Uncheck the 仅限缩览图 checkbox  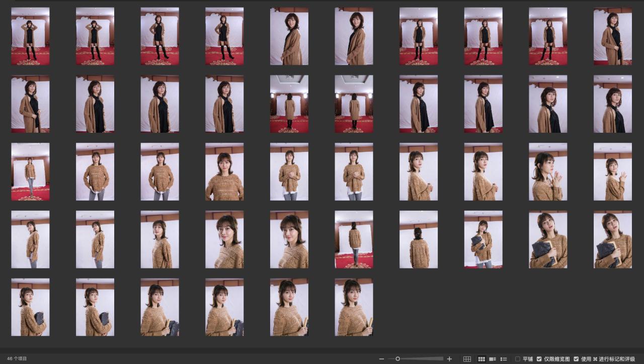pyautogui.click(x=539, y=359)
